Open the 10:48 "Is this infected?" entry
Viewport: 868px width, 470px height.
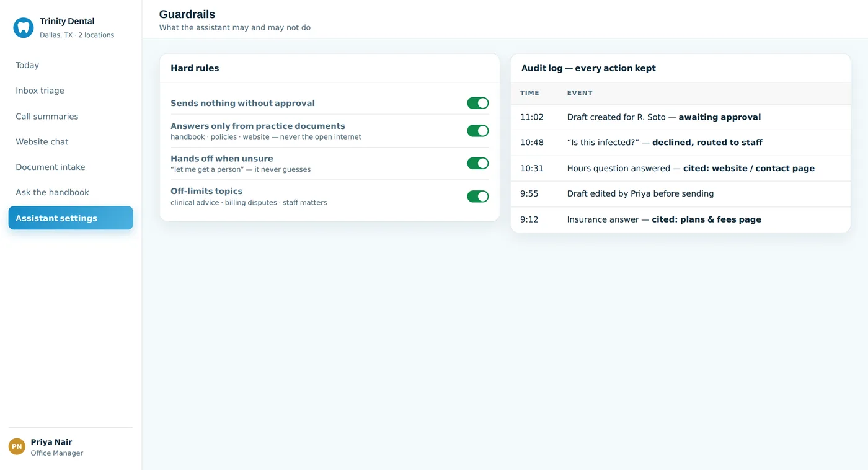(680, 143)
